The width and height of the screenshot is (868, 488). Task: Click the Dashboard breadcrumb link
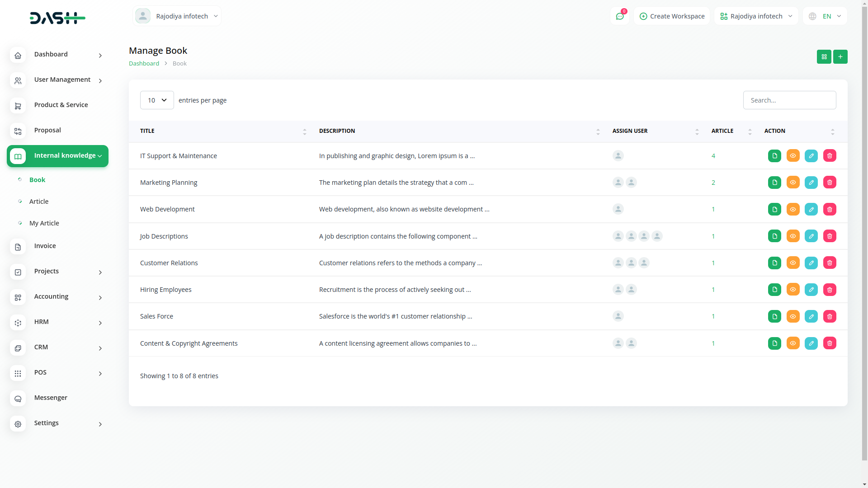pyautogui.click(x=144, y=64)
